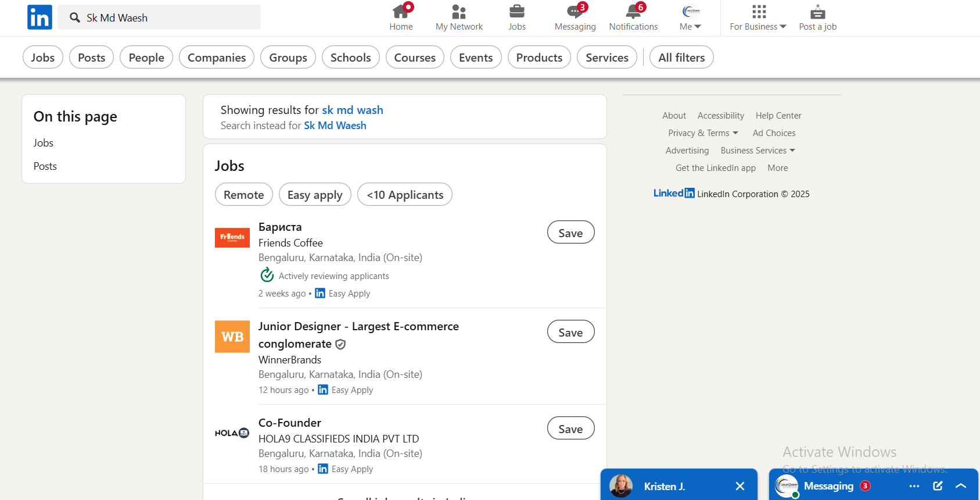This screenshot has height=500, width=980.
Task: Toggle the <10 Applicants filter
Action: (405, 195)
